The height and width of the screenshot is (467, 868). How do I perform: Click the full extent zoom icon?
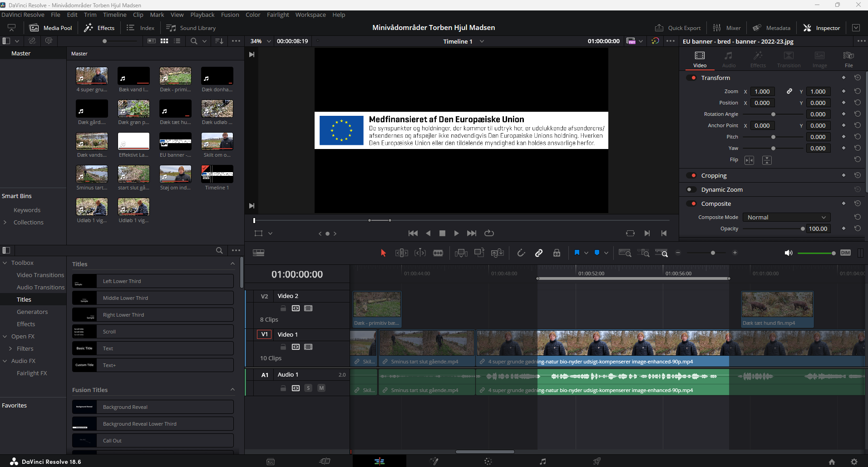point(625,253)
